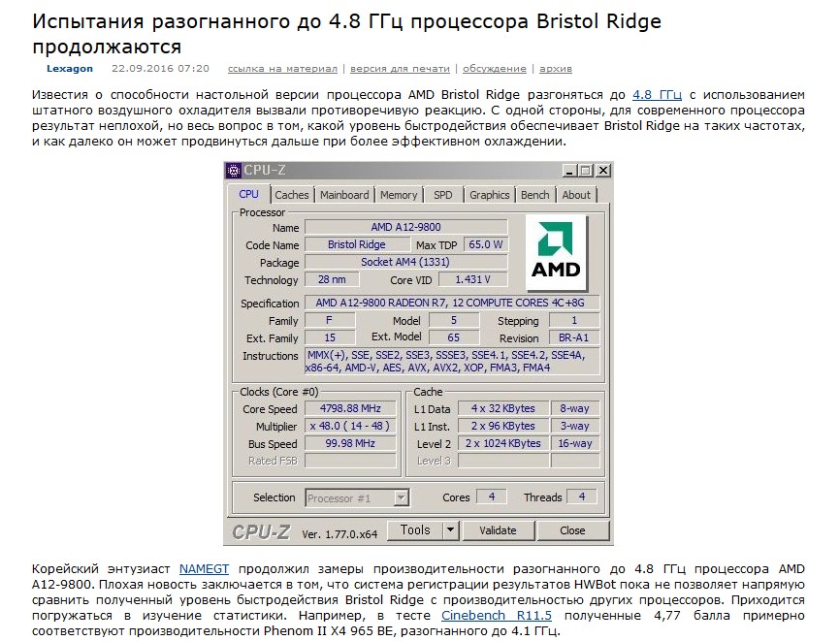The height and width of the screenshot is (641, 840).
Task: Open the Mainboard tab
Action: 344,195
